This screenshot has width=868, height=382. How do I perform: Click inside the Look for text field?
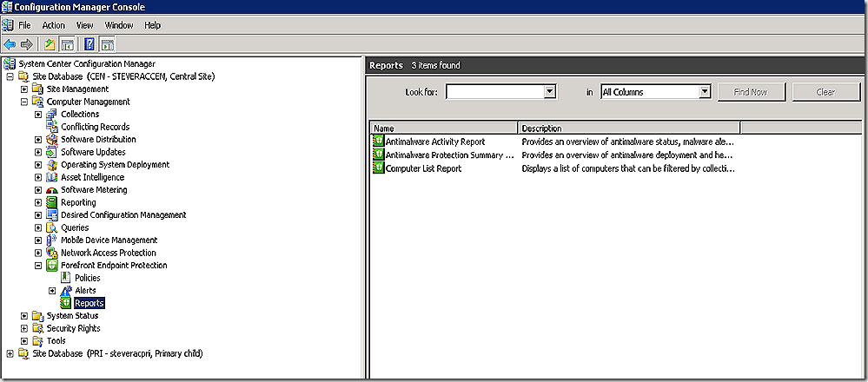tap(495, 92)
